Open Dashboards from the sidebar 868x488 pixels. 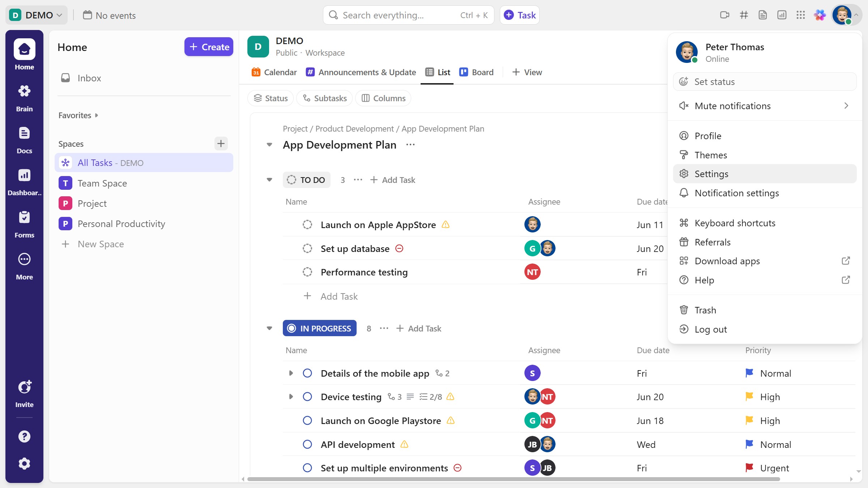coord(24,181)
